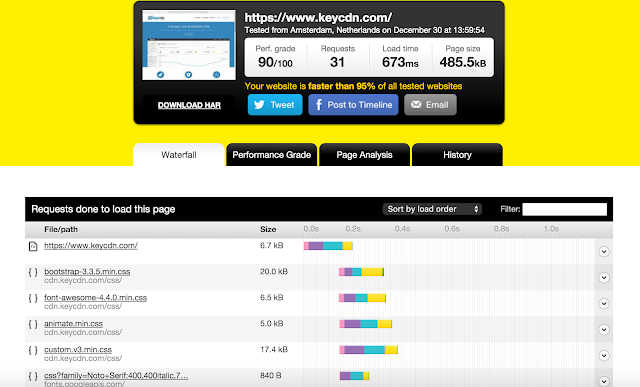Click the waterfall bar for custom.v3.min.css

tap(369, 350)
